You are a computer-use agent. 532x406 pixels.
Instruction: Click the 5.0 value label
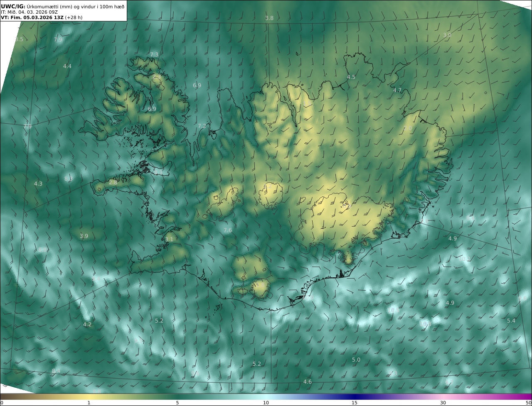tap(356, 360)
